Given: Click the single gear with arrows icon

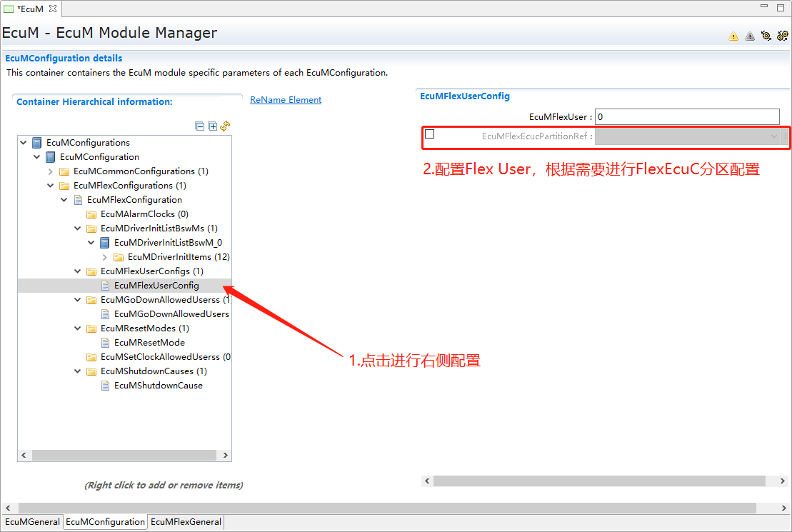Looking at the screenshot, I should pyautogui.click(x=766, y=36).
